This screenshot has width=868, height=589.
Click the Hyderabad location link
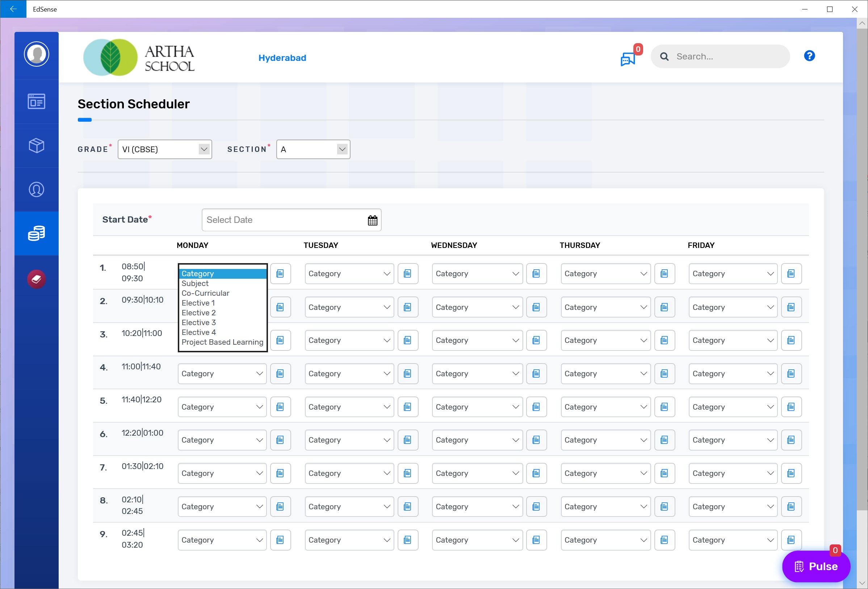pyautogui.click(x=282, y=58)
